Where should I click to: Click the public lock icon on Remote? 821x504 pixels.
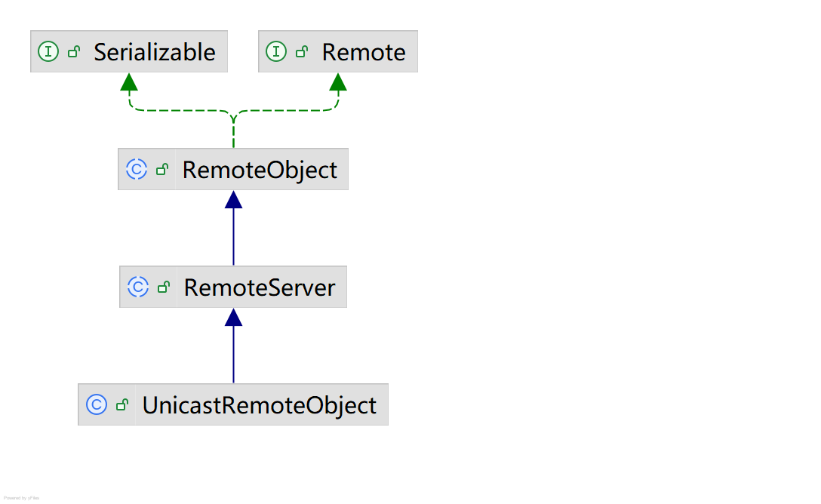pos(302,52)
